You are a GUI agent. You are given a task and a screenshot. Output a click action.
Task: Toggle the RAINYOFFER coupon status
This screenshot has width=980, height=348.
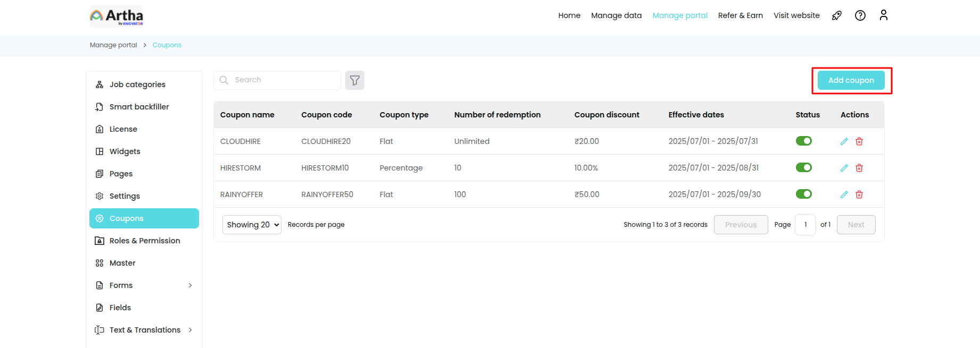pos(803,194)
